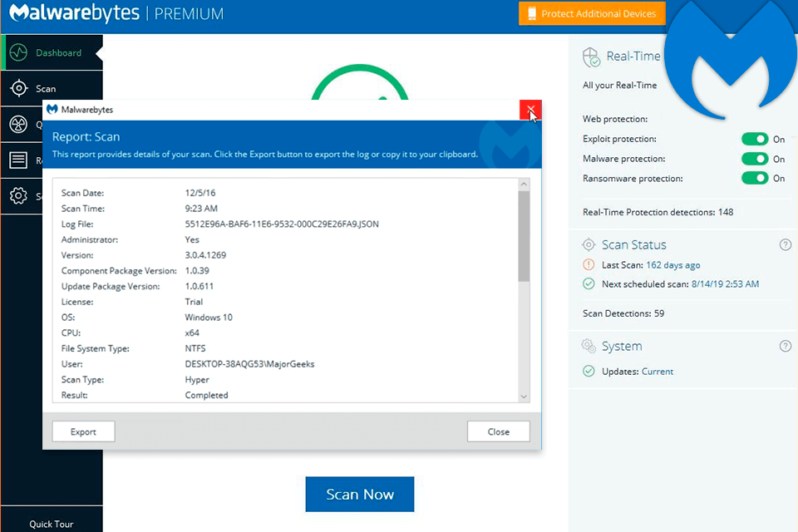Click the Web protection label
This screenshot has width=798, height=532.
615,119
